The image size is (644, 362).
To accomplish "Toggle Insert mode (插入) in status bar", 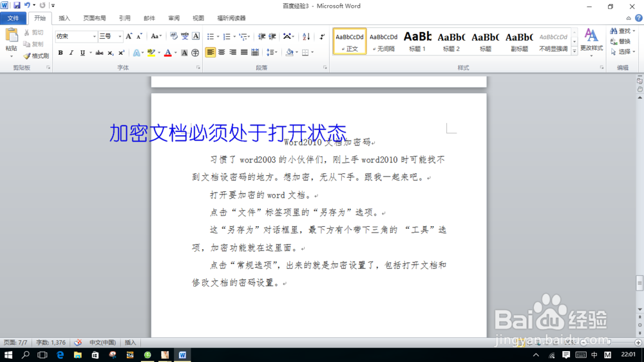I will pos(130,342).
